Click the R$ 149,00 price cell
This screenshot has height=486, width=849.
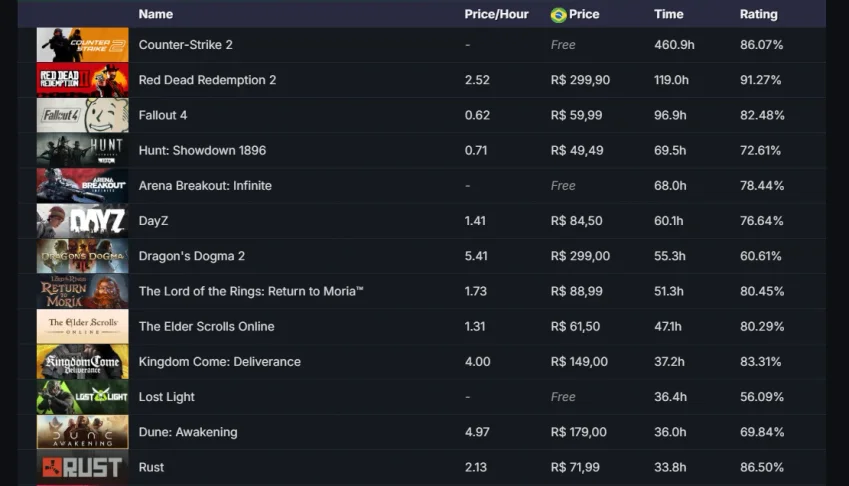click(579, 362)
